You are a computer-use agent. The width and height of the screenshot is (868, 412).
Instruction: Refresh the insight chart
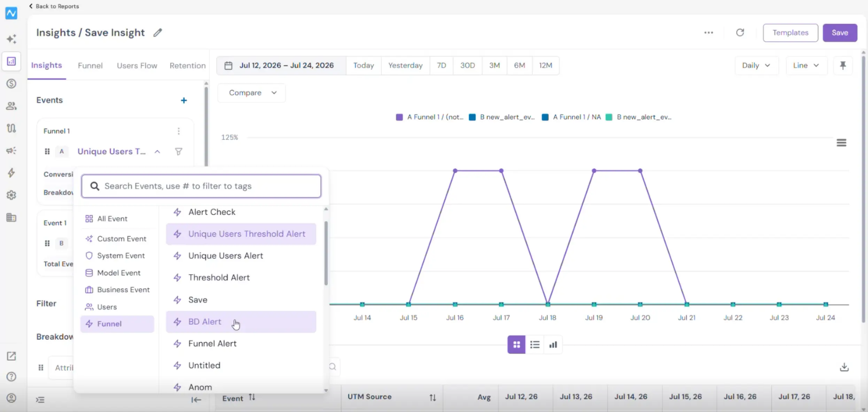point(740,32)
